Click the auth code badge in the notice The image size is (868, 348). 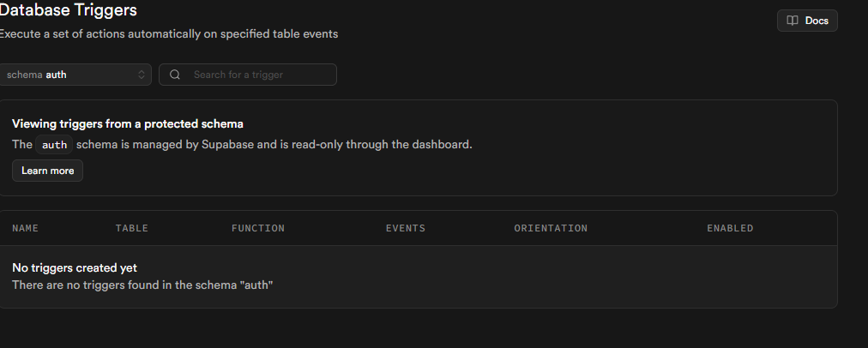click(54, 145)
